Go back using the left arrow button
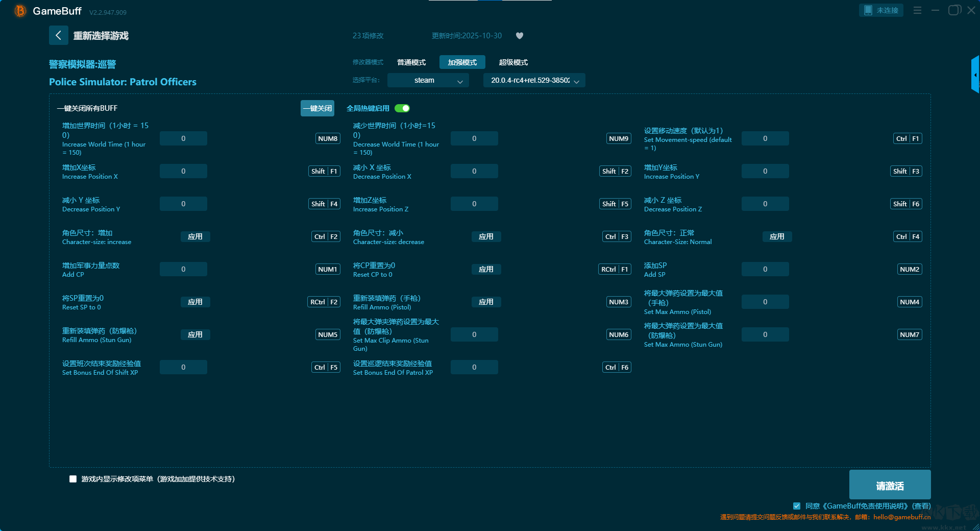 (59, 35)
